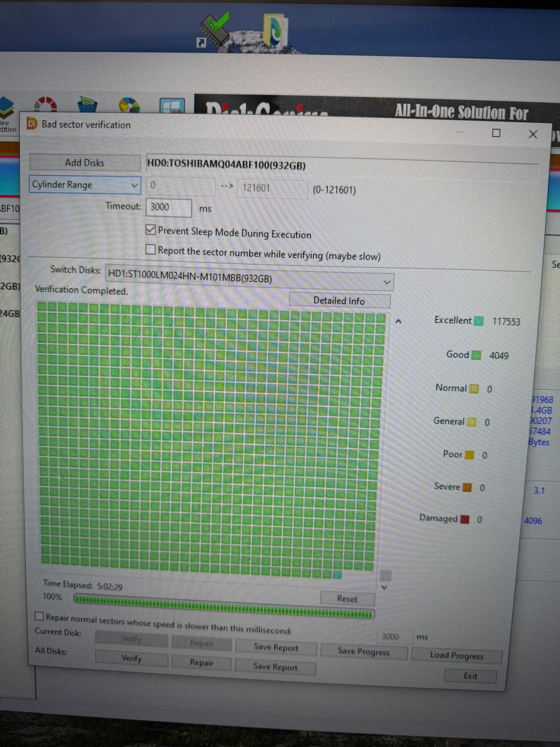Click the Add Disks button
The height and width of the screenshot is (747, 560).
(85, 162)
